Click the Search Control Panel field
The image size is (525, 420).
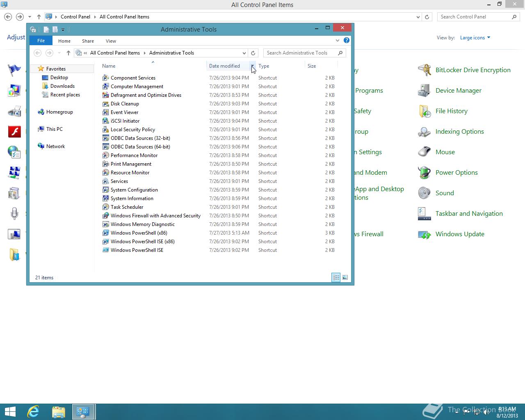coord(479,17)
